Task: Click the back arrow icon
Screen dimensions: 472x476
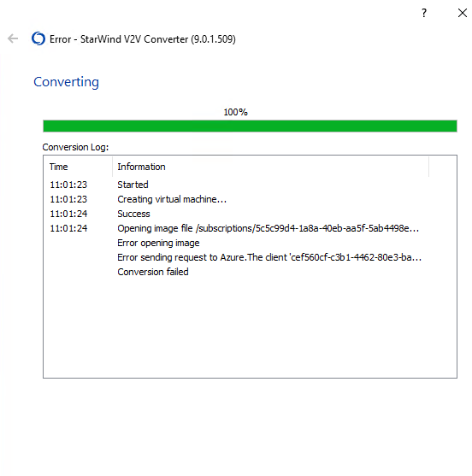Action: point(13,38)
